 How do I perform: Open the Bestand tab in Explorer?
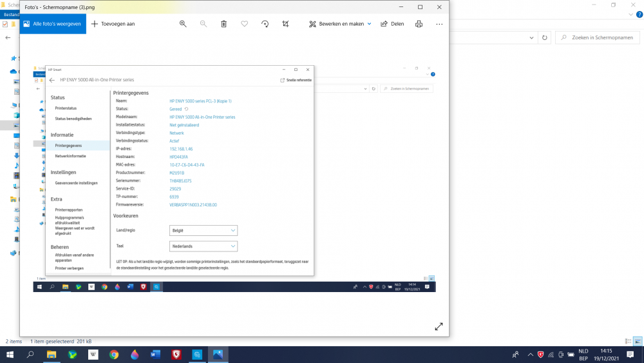[x=10, y=14]
